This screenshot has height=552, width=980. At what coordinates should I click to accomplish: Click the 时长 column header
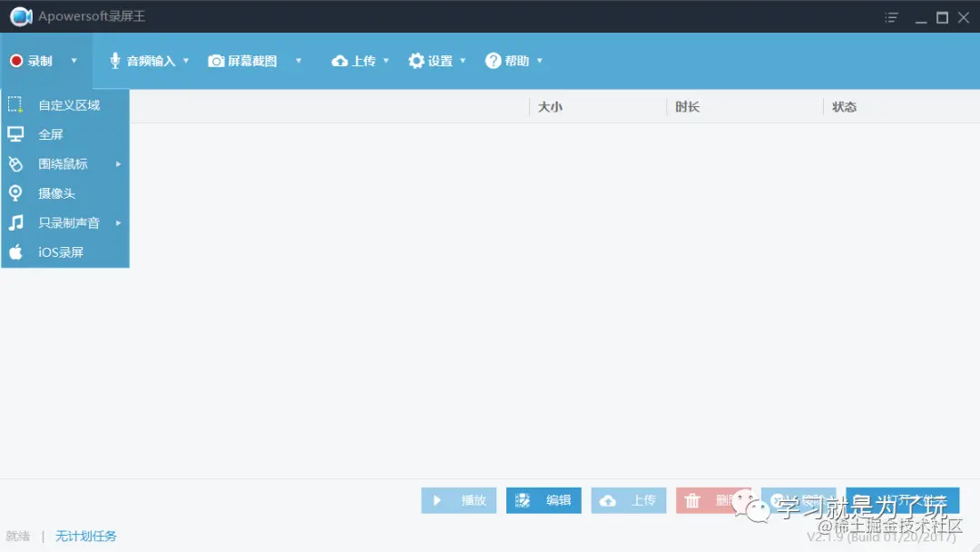pyautogui.click(x=687, y=107)
